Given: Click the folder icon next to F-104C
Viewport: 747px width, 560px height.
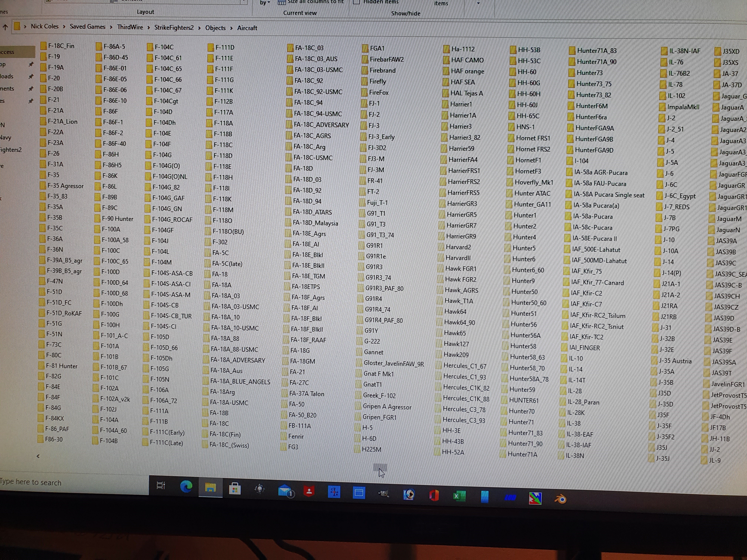Looking at the screenshot, I should [150, 47].
